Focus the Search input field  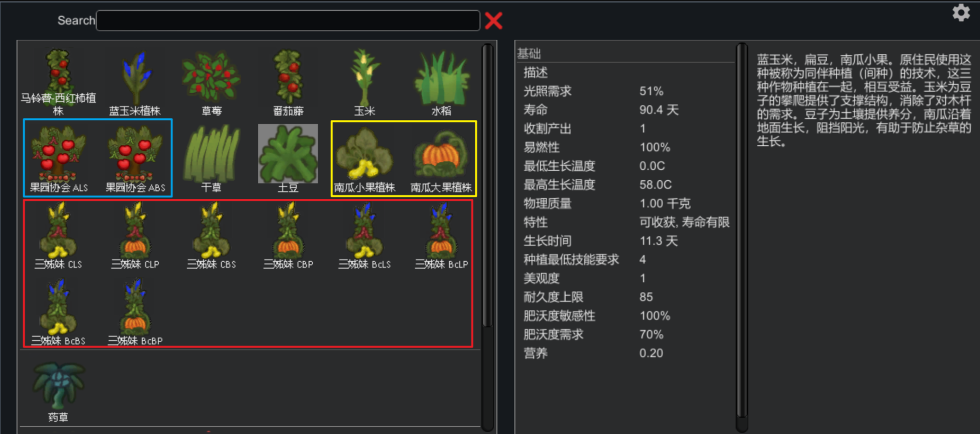(288, 21)
